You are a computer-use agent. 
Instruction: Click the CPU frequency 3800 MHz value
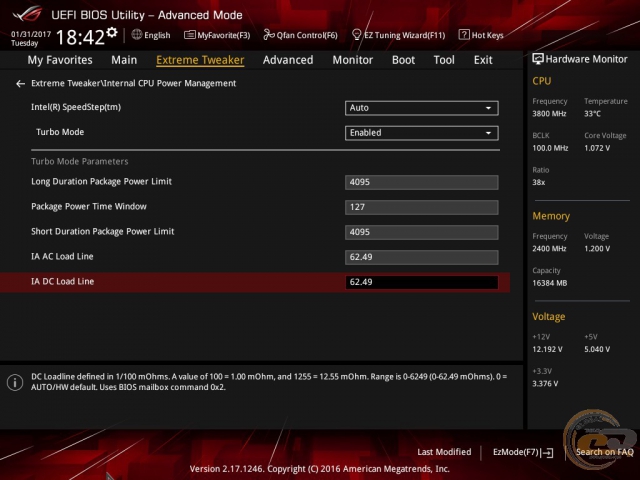(549, 114)
